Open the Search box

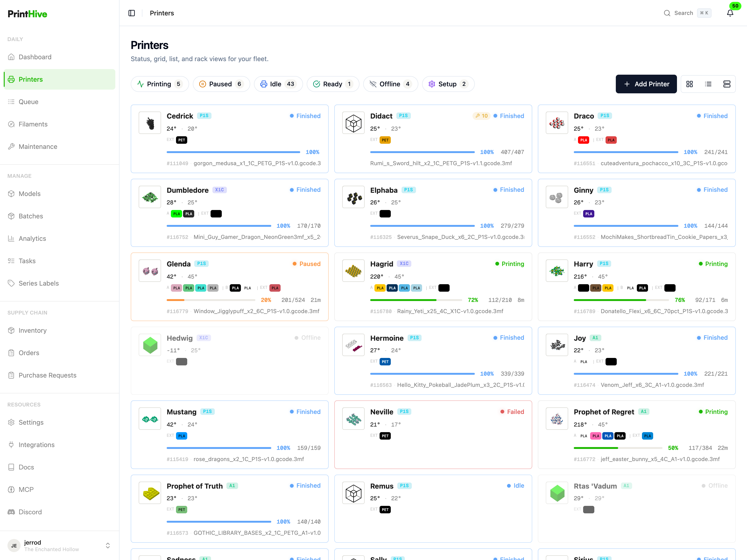pyautogui.click(x=687, y=13)
